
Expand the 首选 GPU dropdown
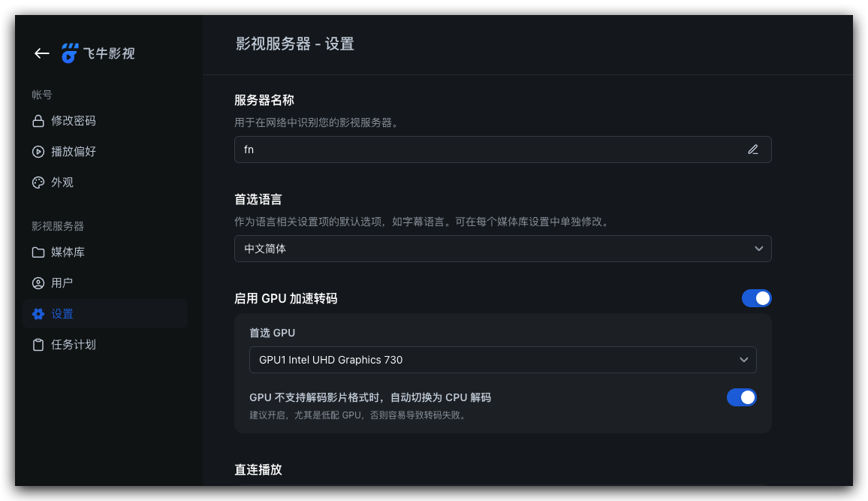tap(502, 360)
